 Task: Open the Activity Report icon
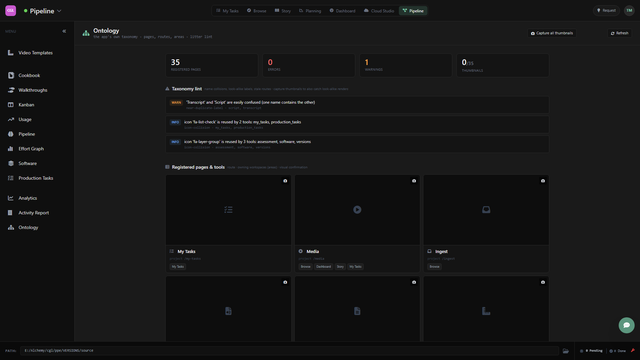click(x=11, y=213)
